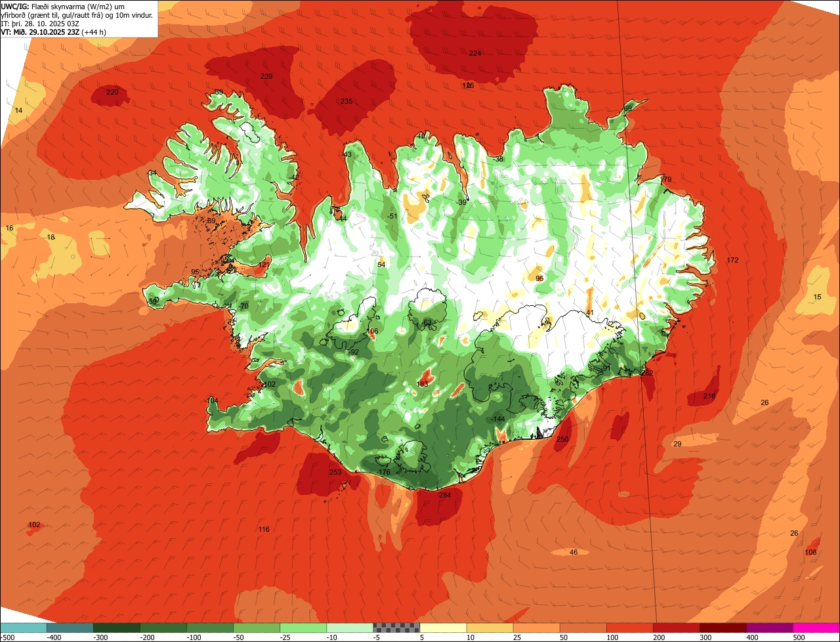This screenshot has height=642, width=840.
Task: Click the flux value 15 over the sea
Action: (x=817, y=297)
